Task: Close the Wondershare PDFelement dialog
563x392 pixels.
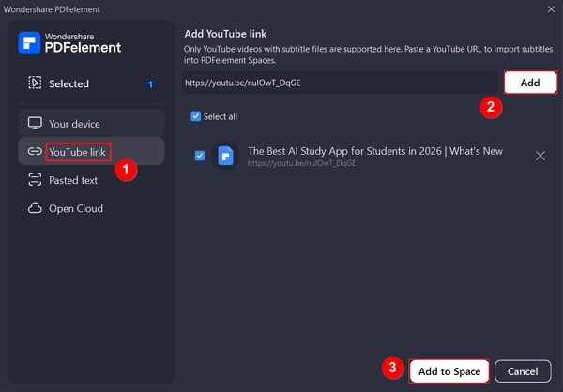Action: point(551,9)
